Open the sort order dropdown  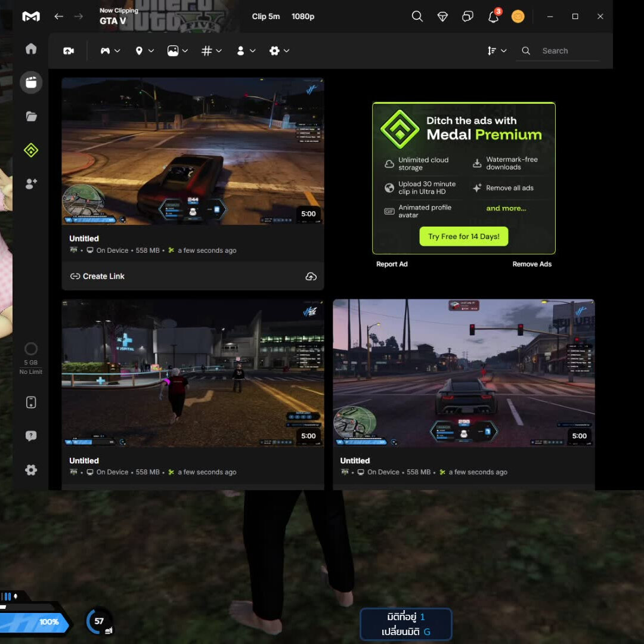pyautogui.click(x=497, y=51)
